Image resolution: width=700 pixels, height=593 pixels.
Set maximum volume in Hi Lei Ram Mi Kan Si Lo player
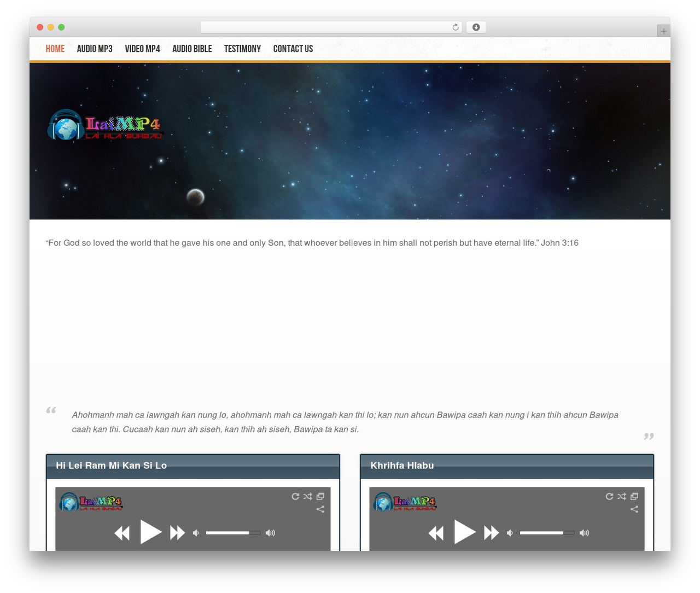click(x=270, y=533)
